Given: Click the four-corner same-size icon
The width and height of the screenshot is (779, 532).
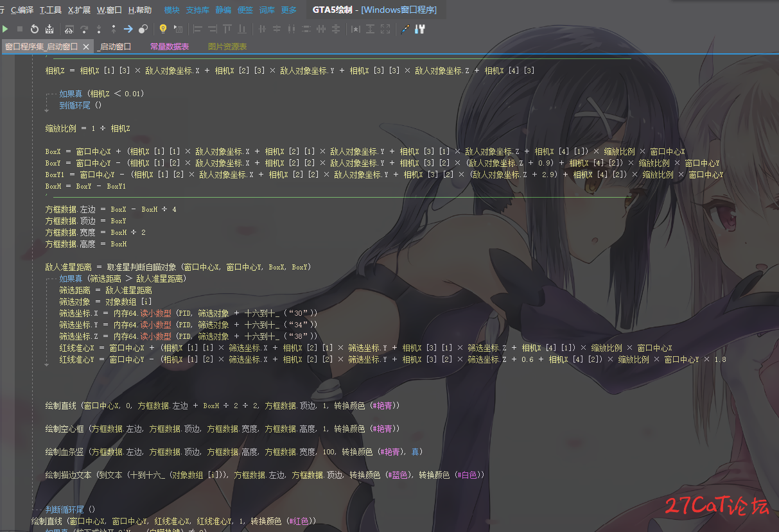Looking at the screenshot, I should tap(385, 29).
